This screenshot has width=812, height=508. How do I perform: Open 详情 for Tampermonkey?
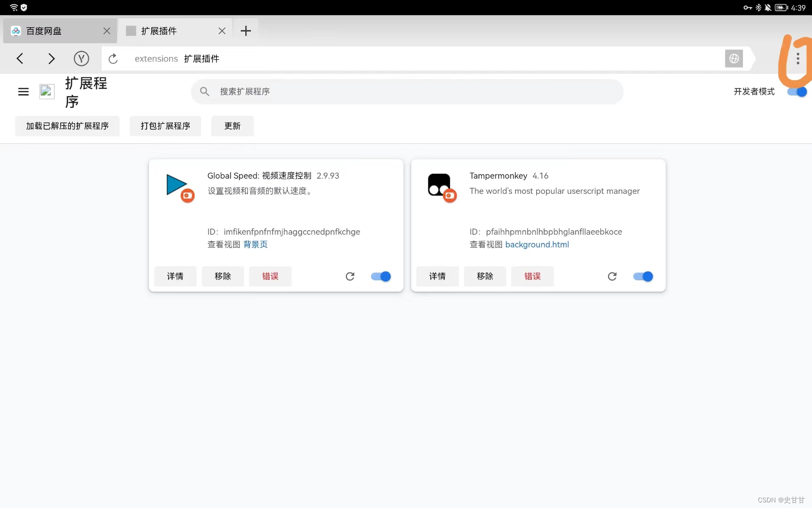click(x=437, y=277)
